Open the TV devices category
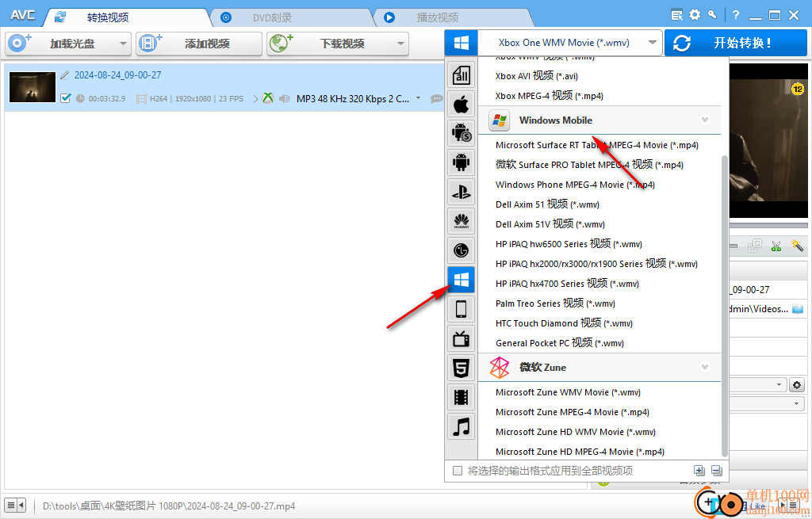 point(461,339)
